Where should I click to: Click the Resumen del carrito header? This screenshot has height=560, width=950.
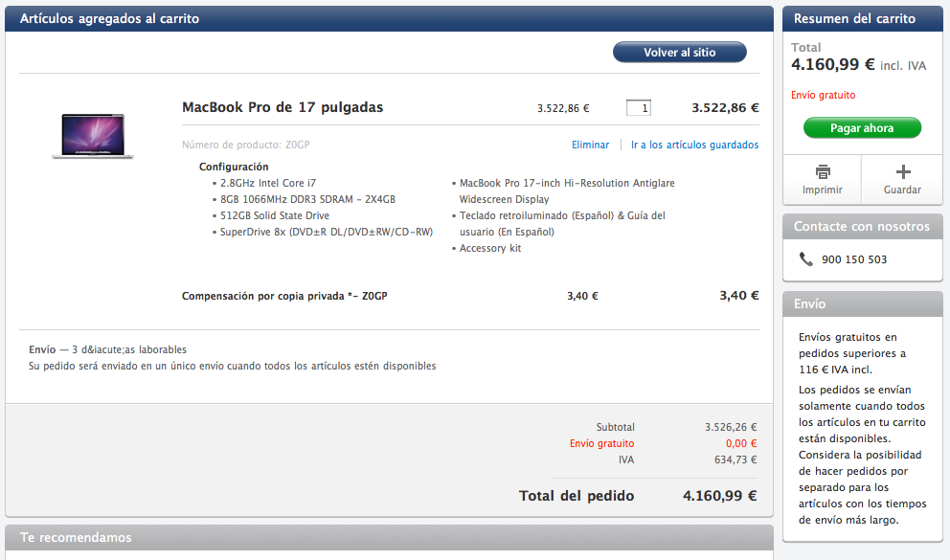tap(863, 19)
